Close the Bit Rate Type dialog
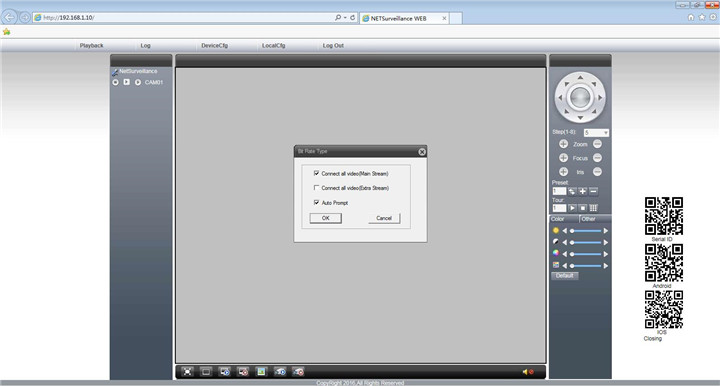Screen dimensions: 720x386 point(422,152)
